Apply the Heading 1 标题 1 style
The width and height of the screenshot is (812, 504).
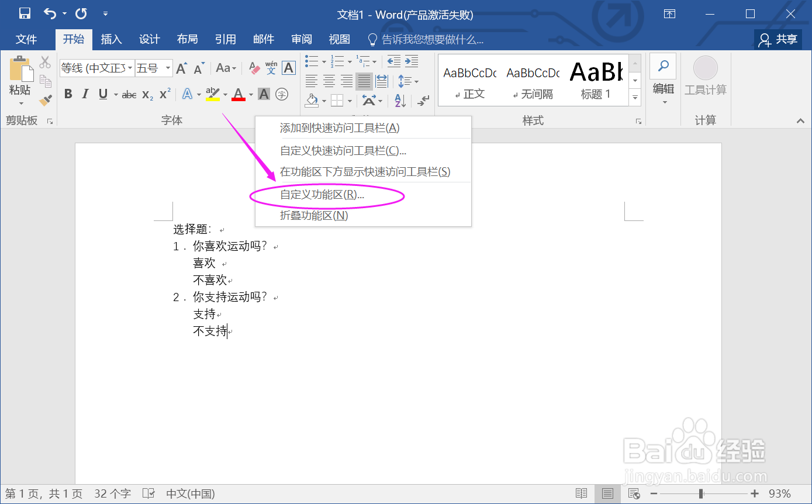(596, 81)
